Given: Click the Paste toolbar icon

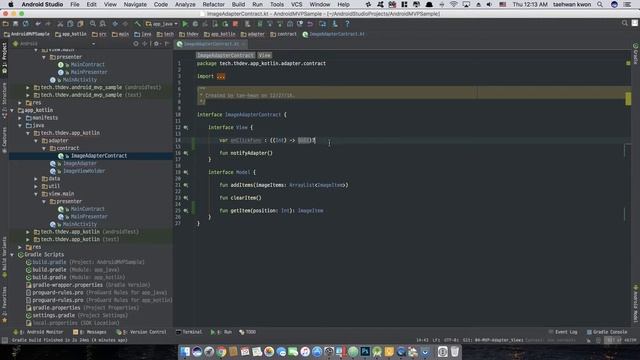Looking at the screenshot, I should click(80, 24).
